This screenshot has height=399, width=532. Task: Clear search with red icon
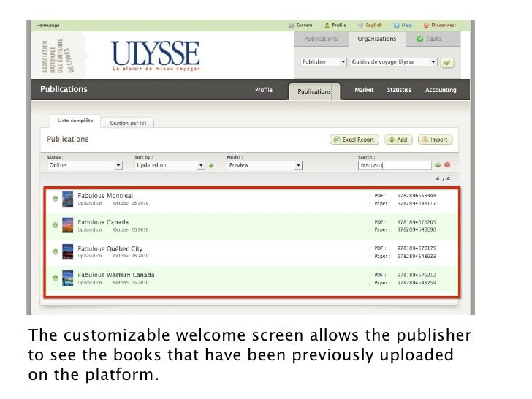pyautogui.click(x=447, y=165)
